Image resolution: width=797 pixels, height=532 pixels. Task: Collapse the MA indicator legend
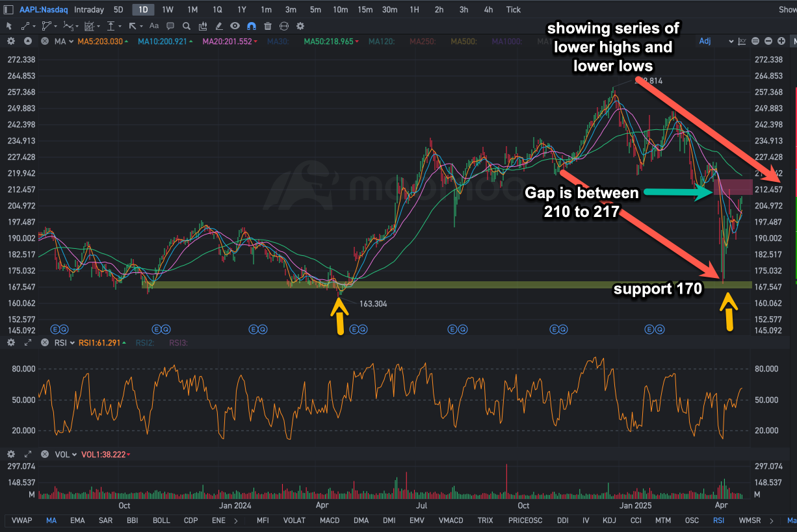coord(28,41)
